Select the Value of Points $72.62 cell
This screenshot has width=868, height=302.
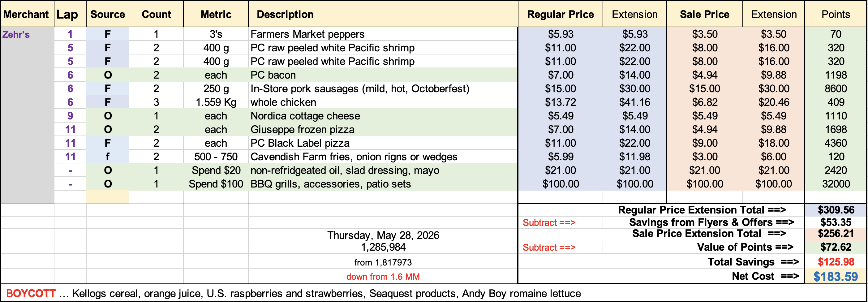point(836,247)
